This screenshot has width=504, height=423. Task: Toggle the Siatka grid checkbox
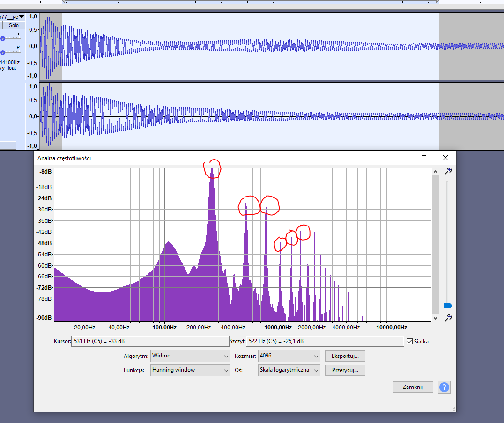[409, 342]
